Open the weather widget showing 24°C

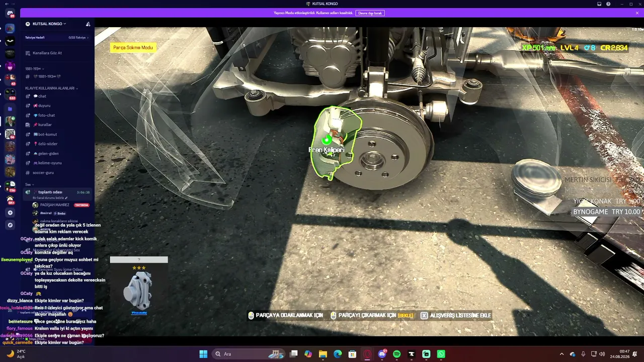pos(16,354)
